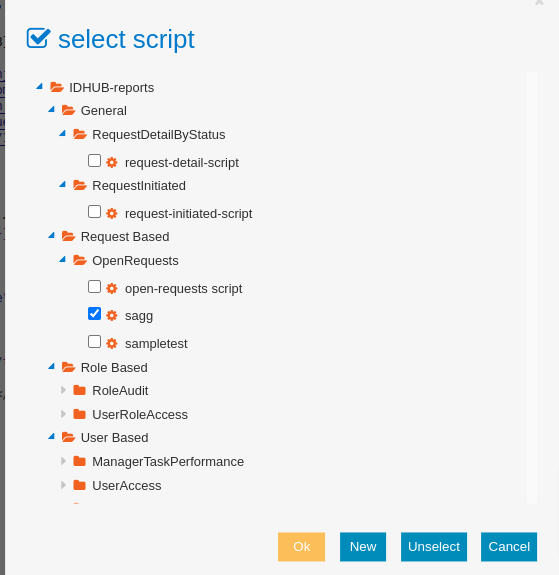Select the Role Based tree label

114,367
